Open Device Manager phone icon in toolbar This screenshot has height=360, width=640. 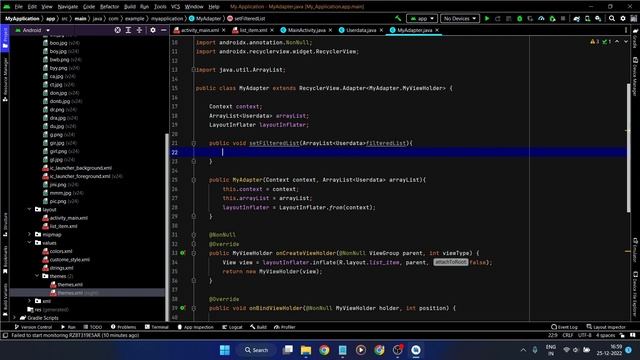click(587, 18)
